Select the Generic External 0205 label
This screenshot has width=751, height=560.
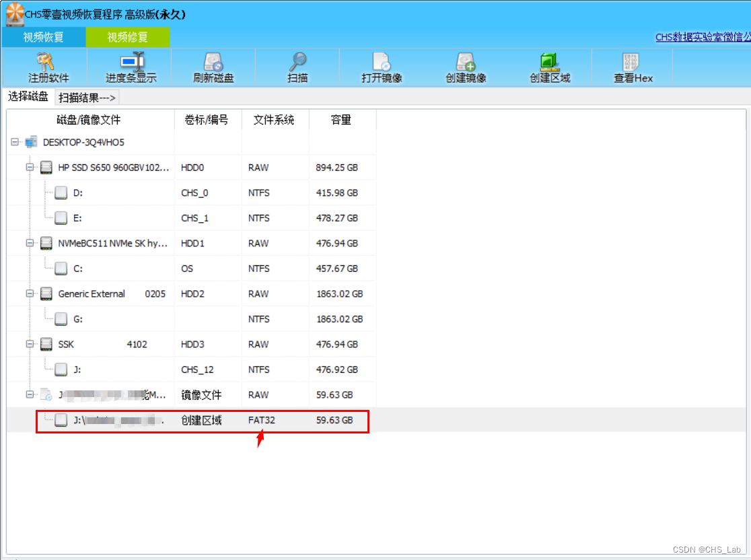point(112,293)
